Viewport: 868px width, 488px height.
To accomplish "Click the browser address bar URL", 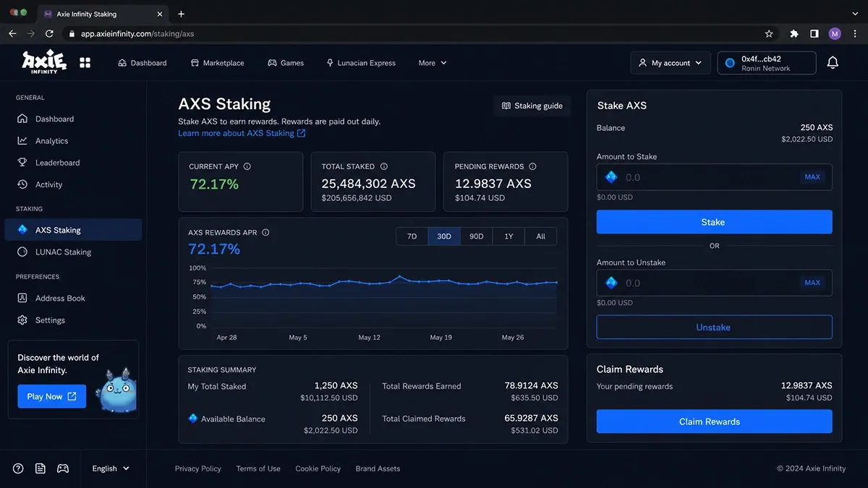I will [137, 33].
